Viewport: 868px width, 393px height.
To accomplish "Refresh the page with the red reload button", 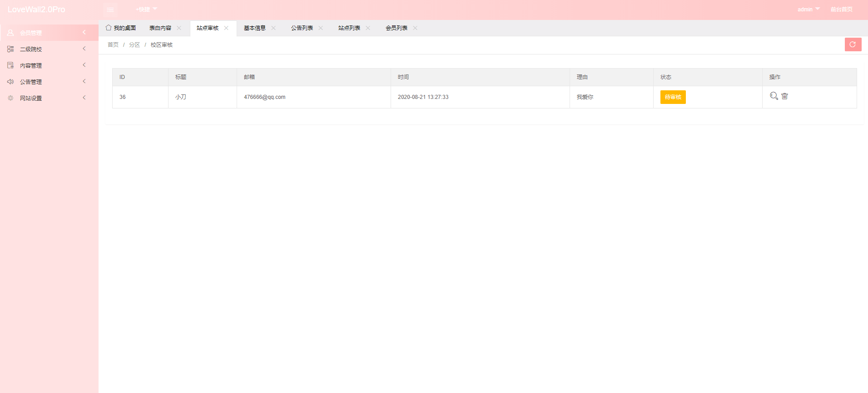I will 853,44.
